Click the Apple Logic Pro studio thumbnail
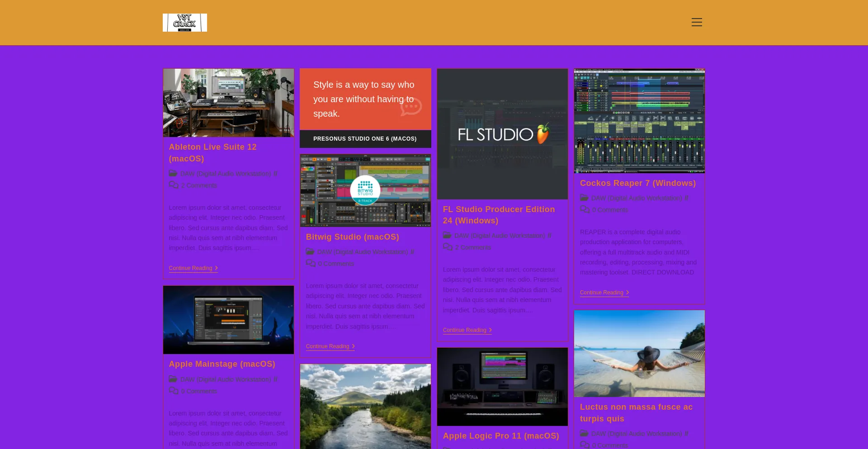 (x=502, y=387)
